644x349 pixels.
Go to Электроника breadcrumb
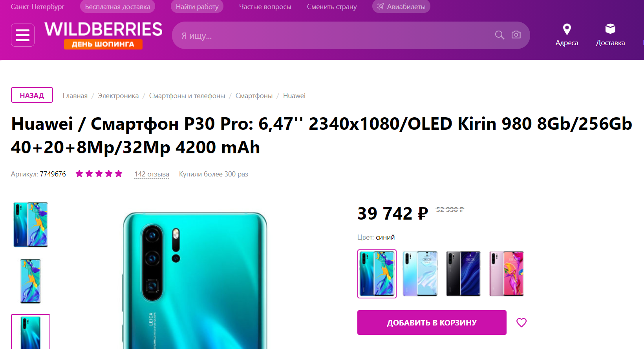coord(118,96)
